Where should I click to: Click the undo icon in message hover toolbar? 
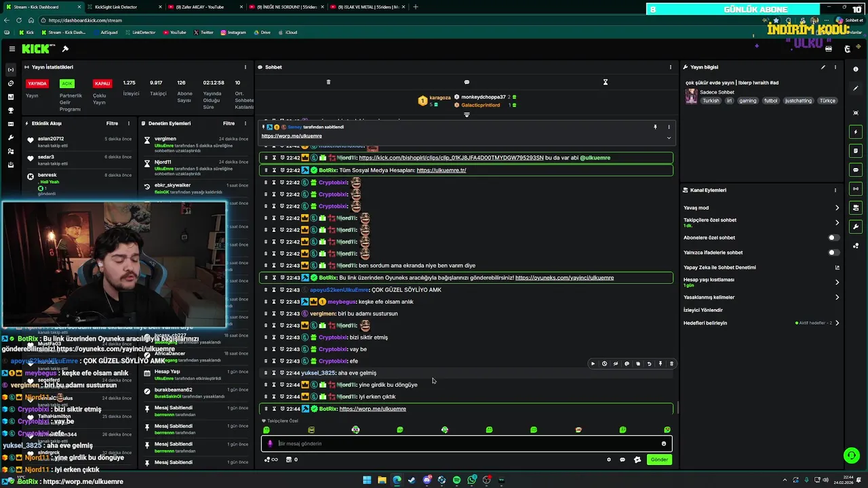coord(649,364)
